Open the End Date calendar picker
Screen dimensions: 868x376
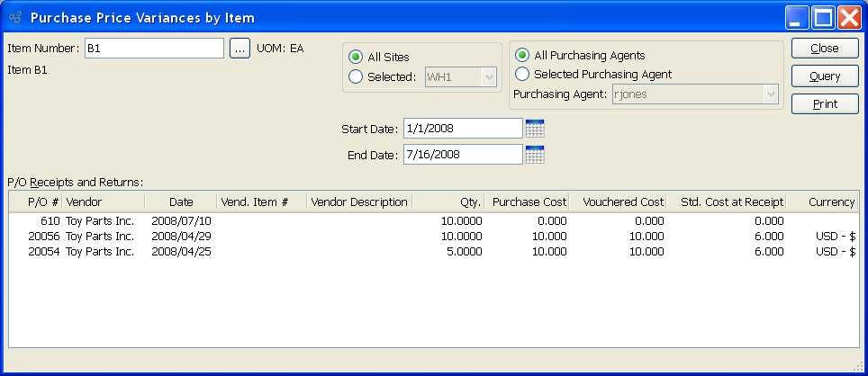[x=535, y=155]
